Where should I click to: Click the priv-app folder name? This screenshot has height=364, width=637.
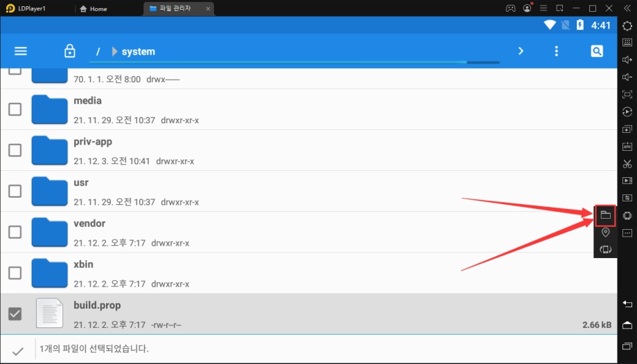[93, 142]
